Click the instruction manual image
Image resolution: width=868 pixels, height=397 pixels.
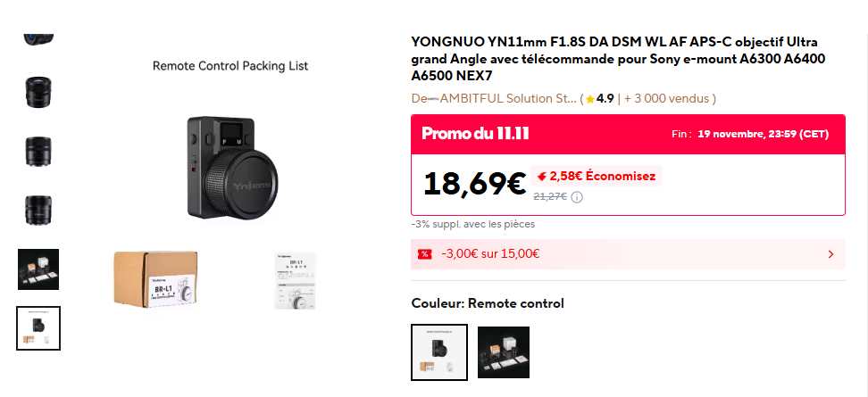click(x=296, y=280)
